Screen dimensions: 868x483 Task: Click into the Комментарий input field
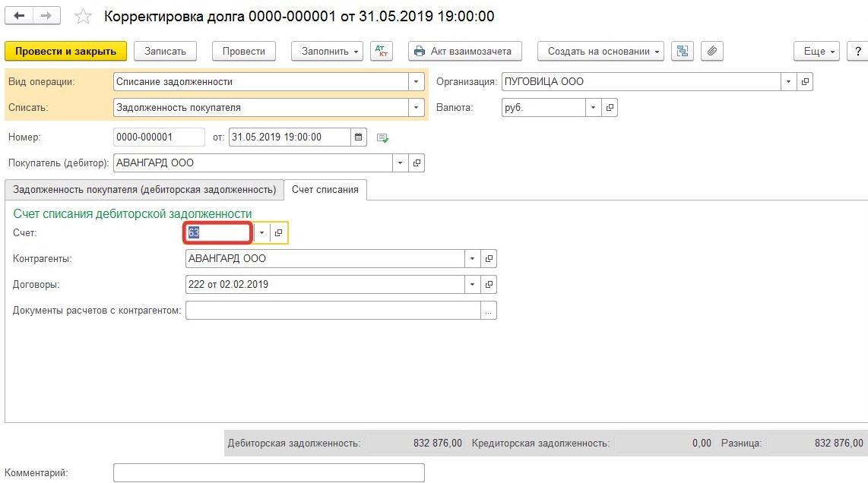point(268,473)
